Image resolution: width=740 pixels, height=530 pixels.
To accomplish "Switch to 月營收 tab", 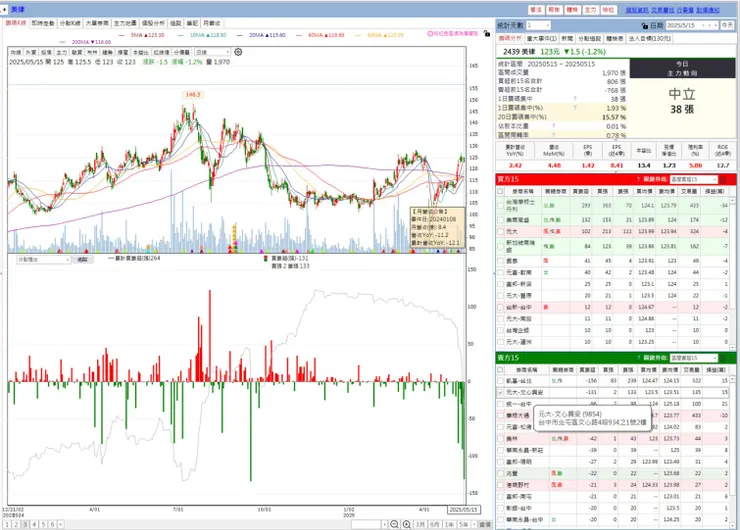I will click(211, 23).
